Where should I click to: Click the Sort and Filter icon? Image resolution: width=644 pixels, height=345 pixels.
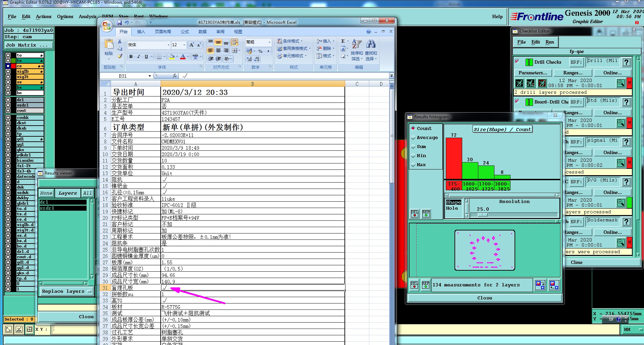coord(357,44)
